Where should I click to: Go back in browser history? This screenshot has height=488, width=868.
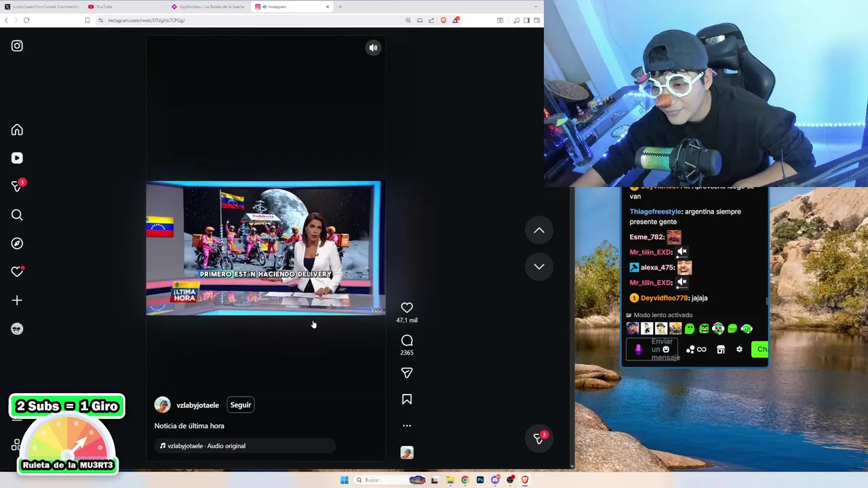(x=6, y=20)
